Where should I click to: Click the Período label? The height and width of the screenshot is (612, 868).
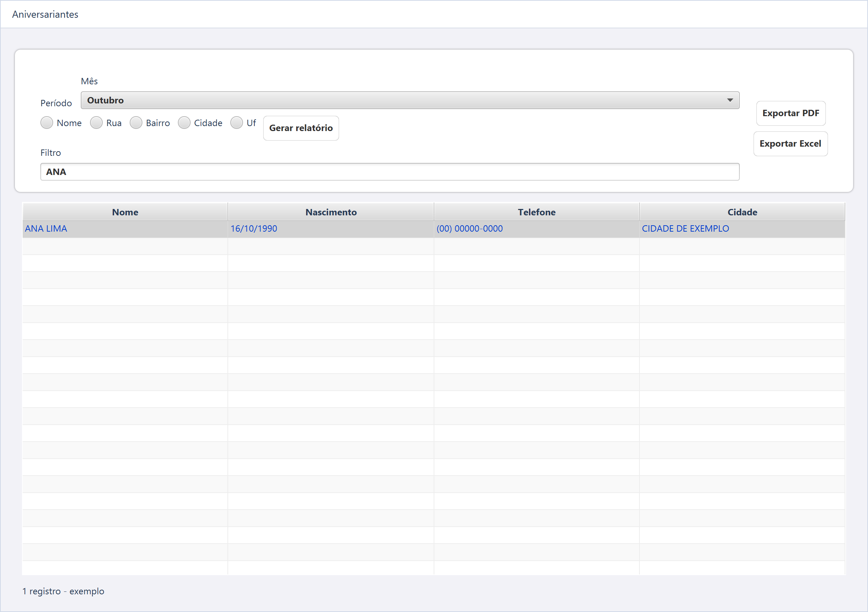coord(56,103)
